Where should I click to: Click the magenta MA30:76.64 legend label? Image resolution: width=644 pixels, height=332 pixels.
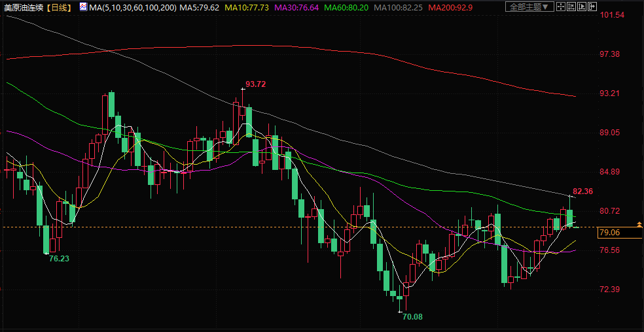296,7
